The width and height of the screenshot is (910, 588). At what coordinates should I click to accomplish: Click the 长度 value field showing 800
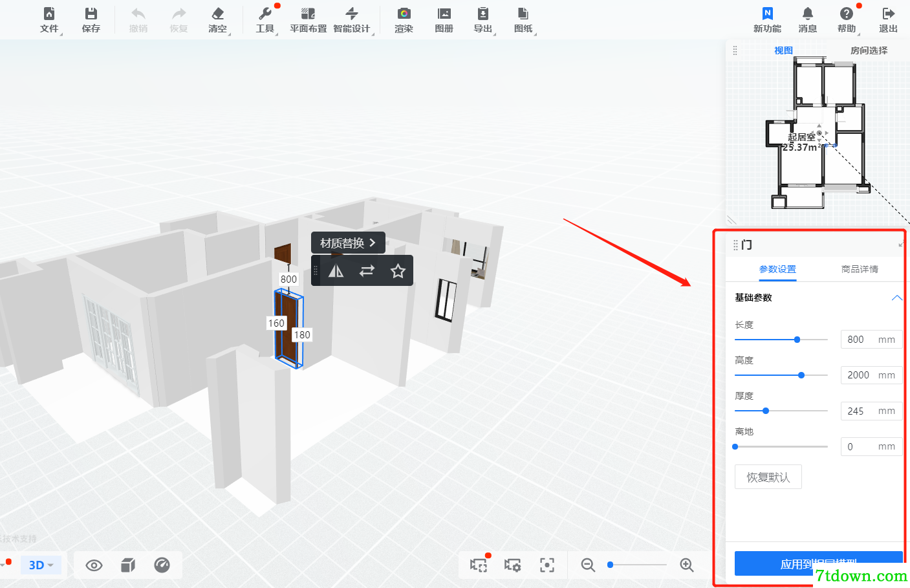tap(871, 340)
